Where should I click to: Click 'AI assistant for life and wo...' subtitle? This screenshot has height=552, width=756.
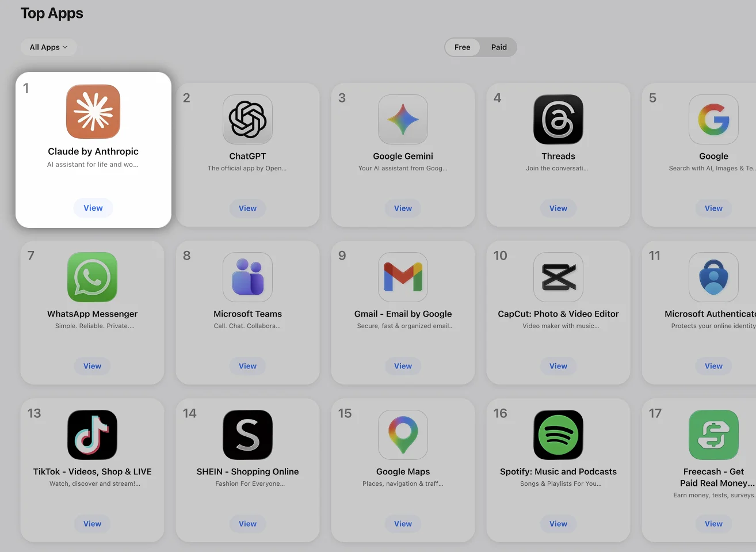(x=93, y=165)
